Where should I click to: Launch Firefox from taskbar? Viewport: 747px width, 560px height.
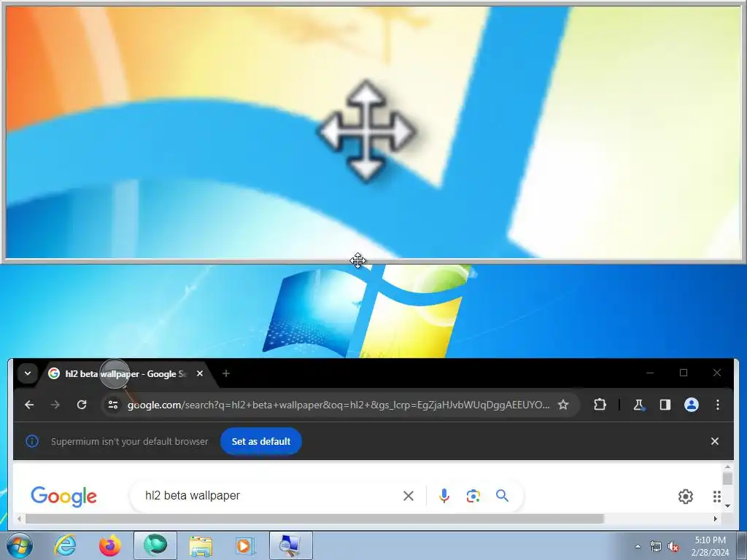(110, 545)
